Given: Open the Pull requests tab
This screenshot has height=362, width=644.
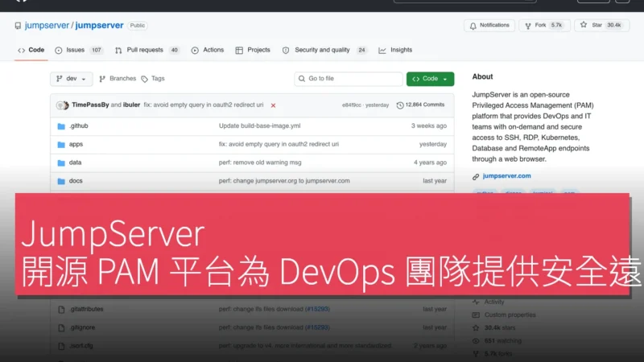Looking at the screenshot, I should [x=147, y=50].
